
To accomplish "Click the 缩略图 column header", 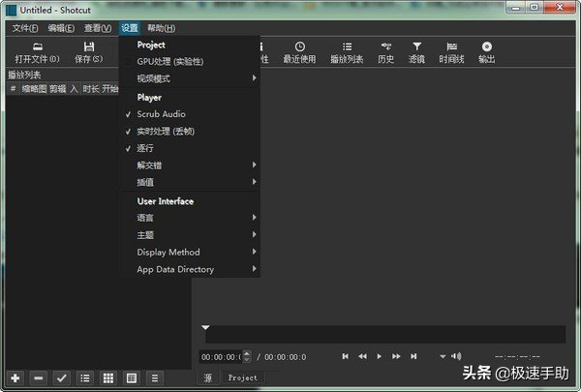I will (34, 89).
